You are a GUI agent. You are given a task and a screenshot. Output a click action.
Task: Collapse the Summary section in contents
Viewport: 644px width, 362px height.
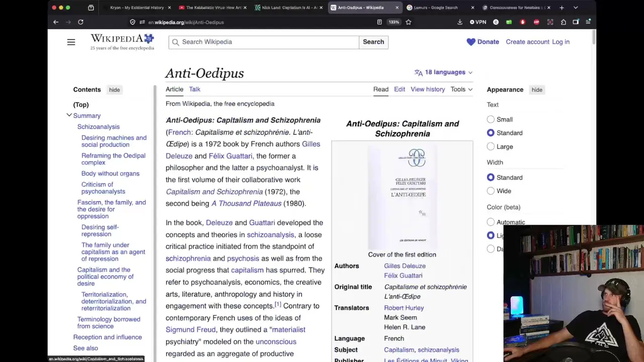click(x=69, y=116)
